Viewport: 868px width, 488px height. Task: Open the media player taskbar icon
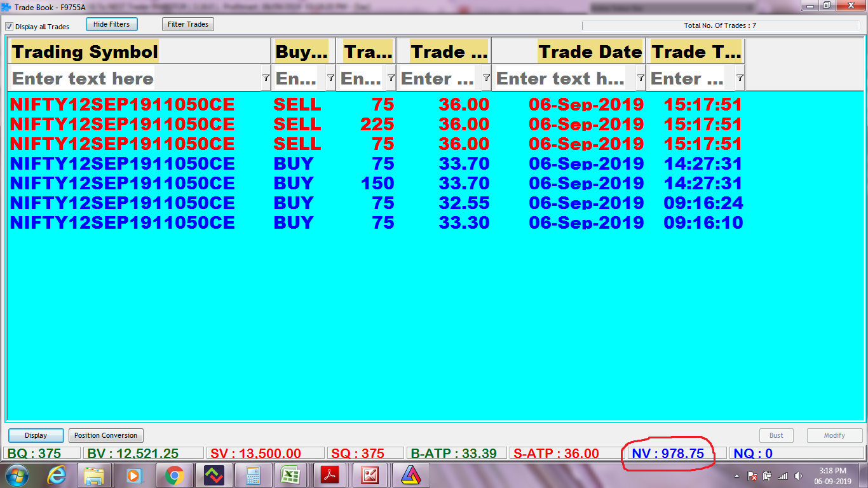pyautogui.click(x=134, y=475)
